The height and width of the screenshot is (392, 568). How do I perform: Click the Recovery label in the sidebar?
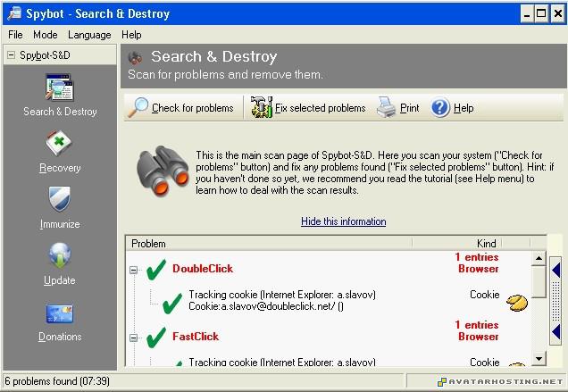60,168
